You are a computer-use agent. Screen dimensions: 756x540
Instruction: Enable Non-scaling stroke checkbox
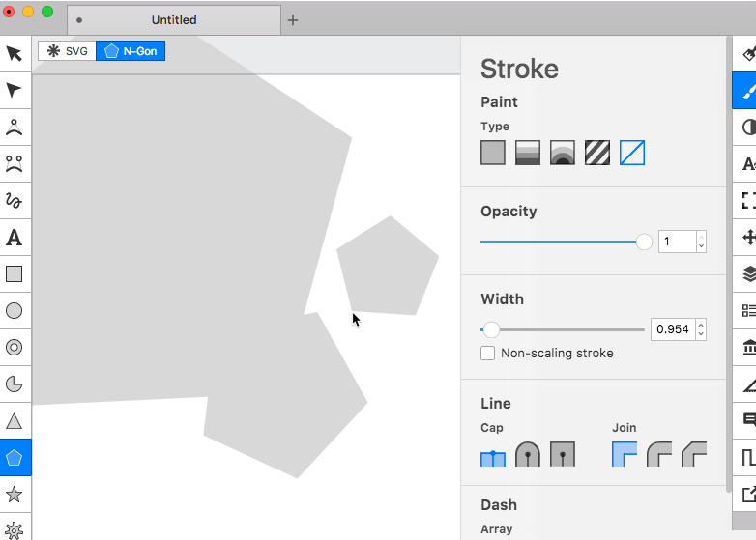(x=487, y=354)
